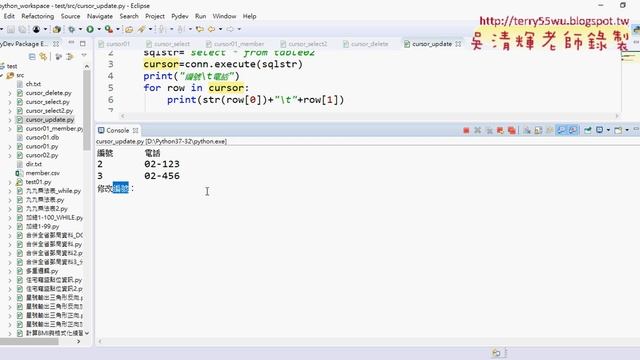Expand cursor_delete.py tree node
Viewport: 640px width, 360px height.
click(10, 93)
